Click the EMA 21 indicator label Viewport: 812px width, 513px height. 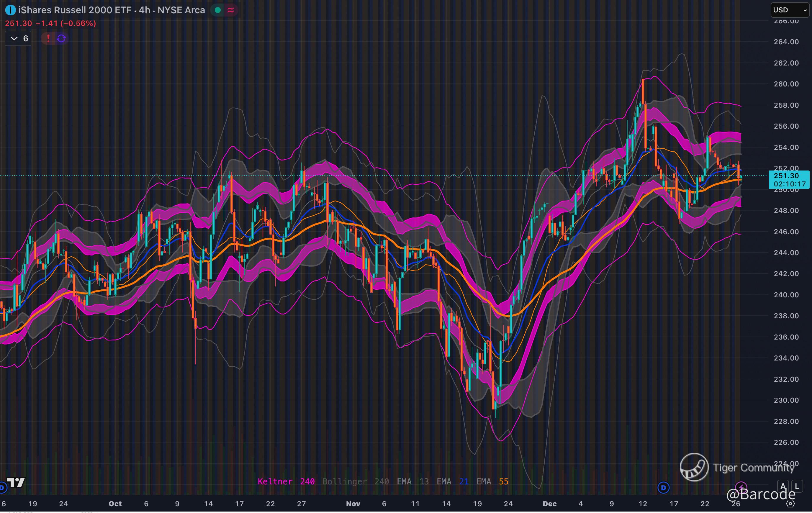coord(452,481)
